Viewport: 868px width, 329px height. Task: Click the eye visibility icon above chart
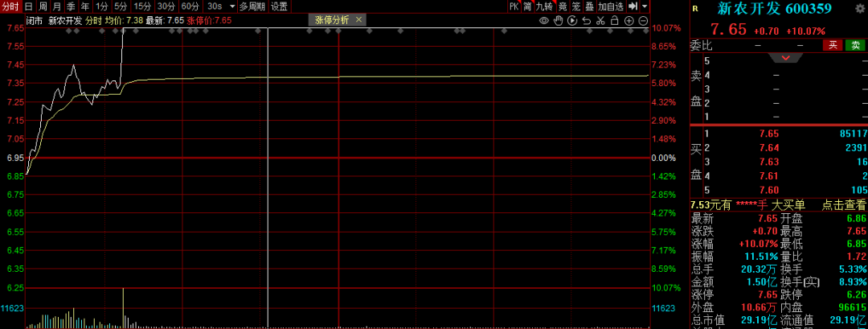pos(544,20)
